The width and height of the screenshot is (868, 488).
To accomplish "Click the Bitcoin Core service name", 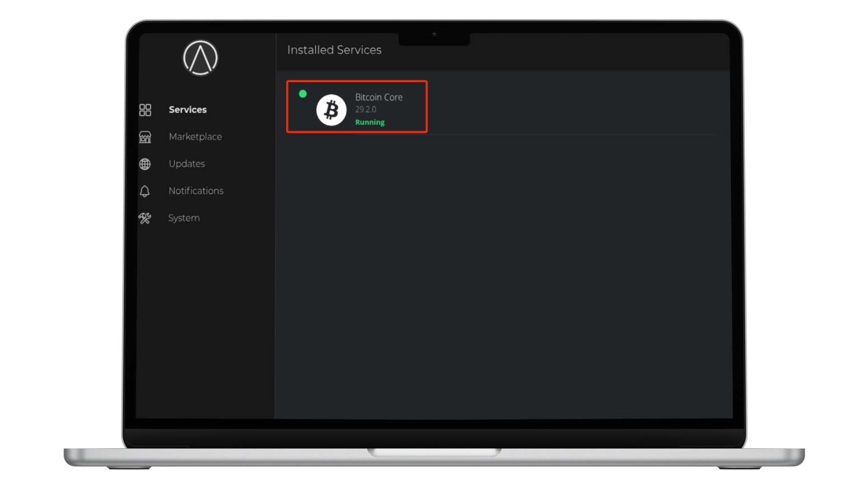I will 379,97.
